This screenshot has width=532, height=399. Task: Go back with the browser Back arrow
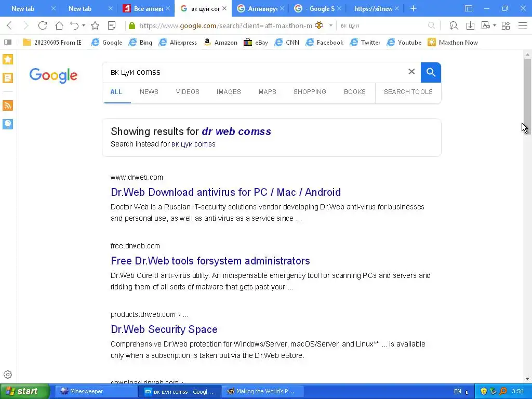pos(9,25)
